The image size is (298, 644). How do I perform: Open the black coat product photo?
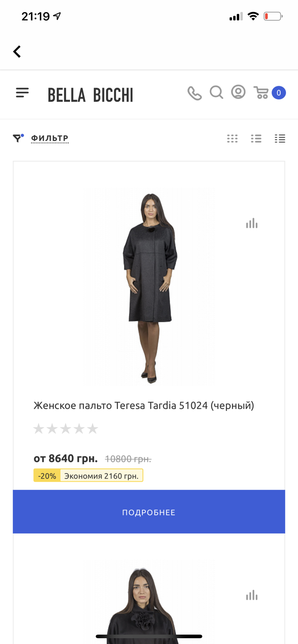149,288
